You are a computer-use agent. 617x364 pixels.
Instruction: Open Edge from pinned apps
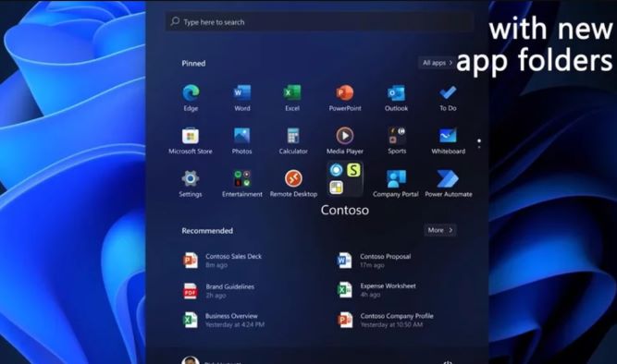click(191, 98)
